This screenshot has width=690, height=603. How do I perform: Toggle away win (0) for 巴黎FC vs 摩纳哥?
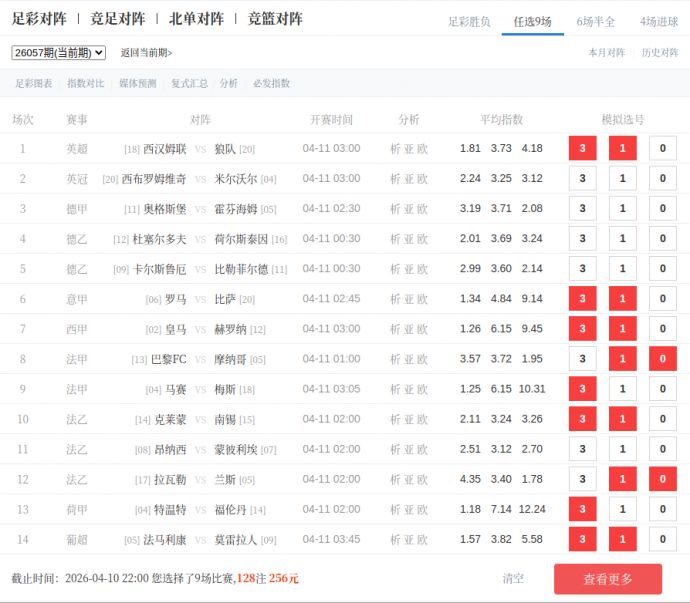click(x=662, y=359)
